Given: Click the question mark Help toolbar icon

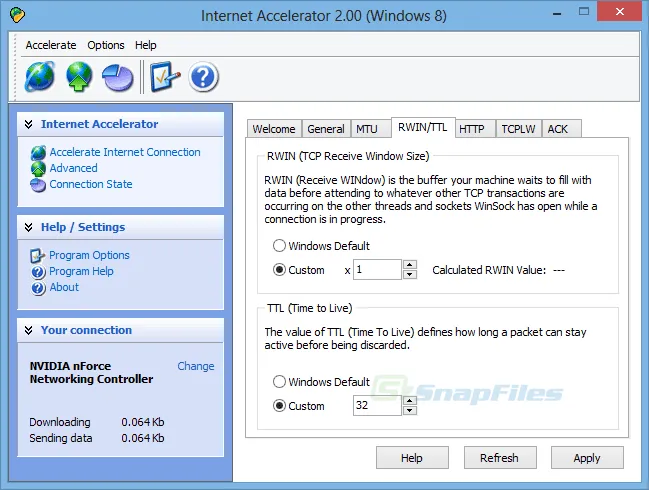Looking at the screenshot, I should [203, 77].
